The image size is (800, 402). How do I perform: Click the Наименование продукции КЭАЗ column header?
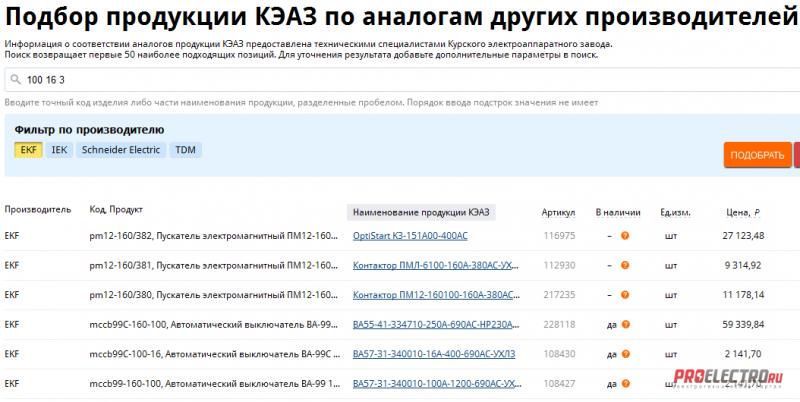421,212
